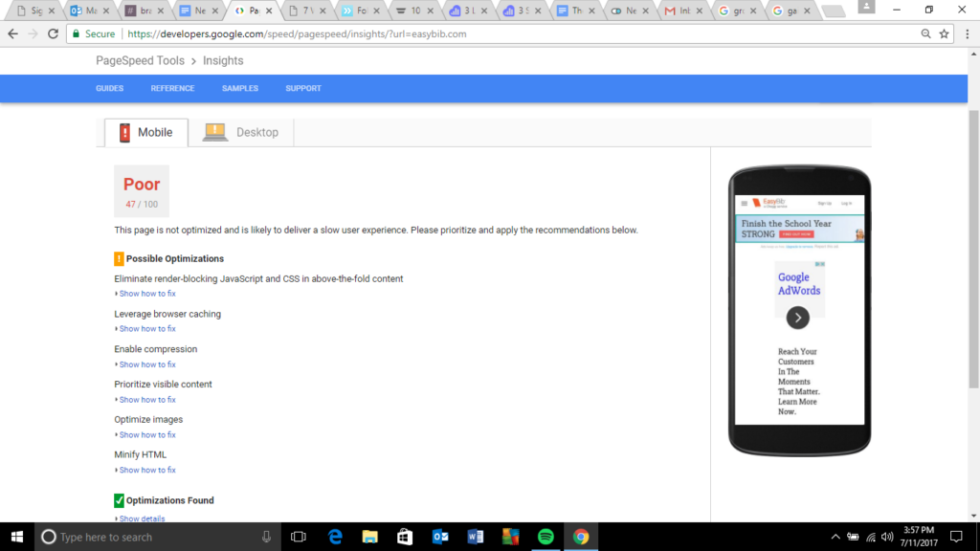The width and height of the screenshot is (980, 551).
Task: Expand fix under Enable compression
Action: point(146,364)
